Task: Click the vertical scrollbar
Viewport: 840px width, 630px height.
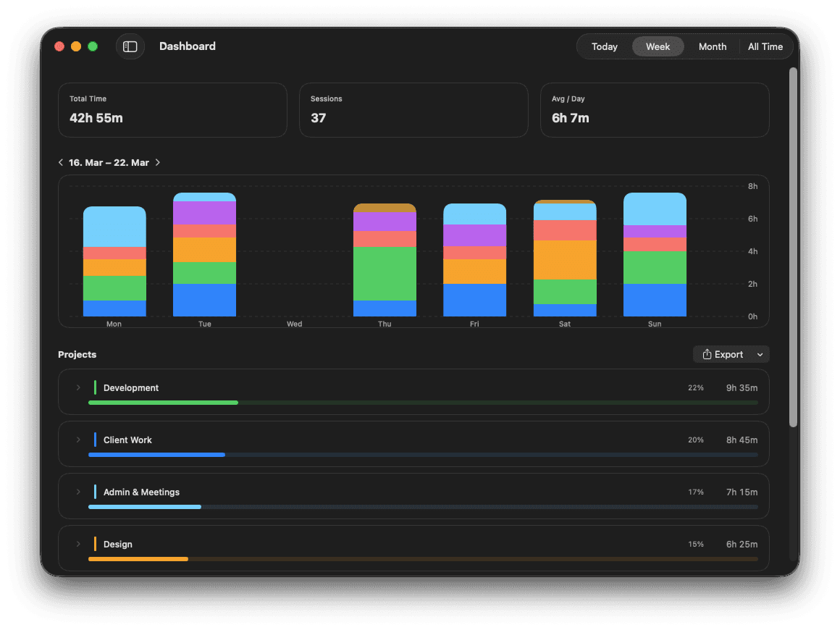Action: (x=793, y=246)
